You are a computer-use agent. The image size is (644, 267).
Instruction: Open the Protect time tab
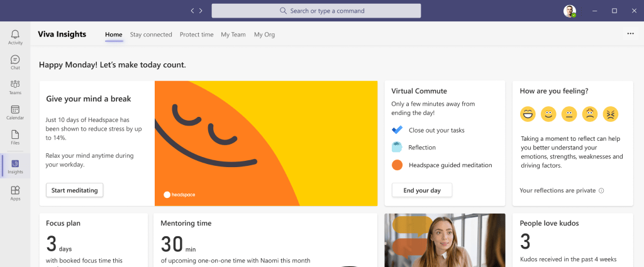click(x=197, y=35)
